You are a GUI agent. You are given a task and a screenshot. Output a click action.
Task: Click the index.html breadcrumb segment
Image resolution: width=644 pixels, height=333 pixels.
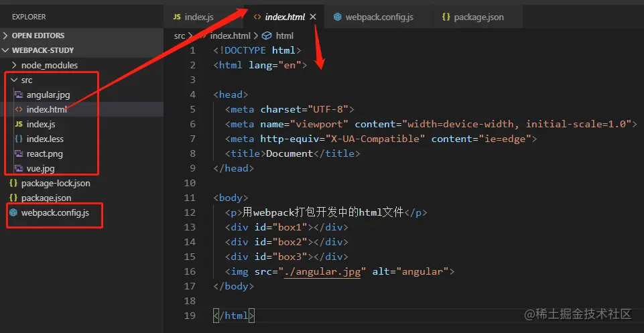231,36
